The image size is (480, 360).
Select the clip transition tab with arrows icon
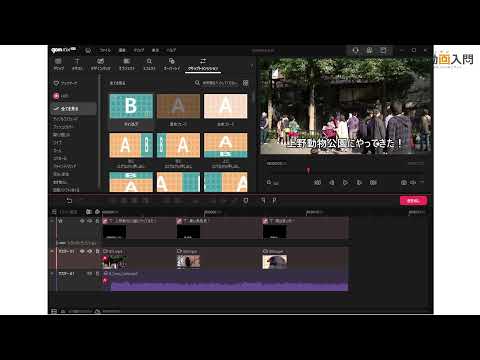(203, 64)
